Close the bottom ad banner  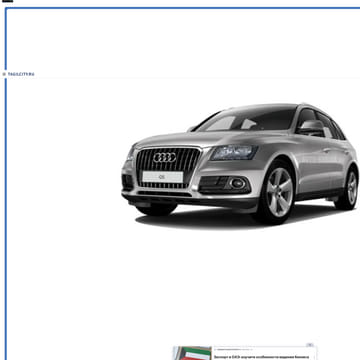[310, 345]
